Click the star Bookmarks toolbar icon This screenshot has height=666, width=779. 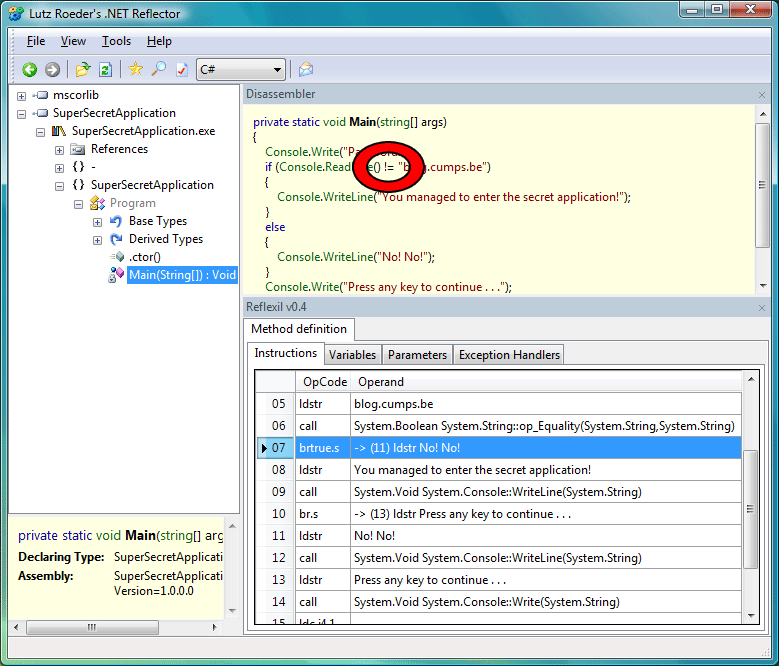click(x=136, y=69)
